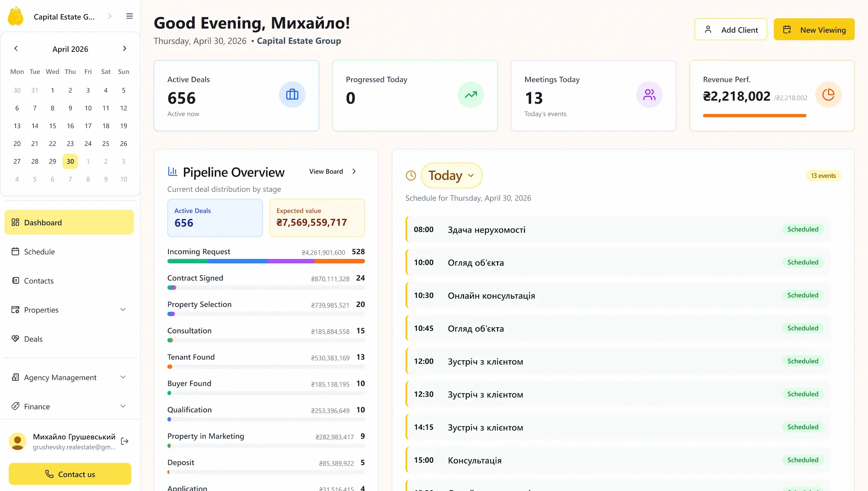The width and height of the screenshot is (868, 491).
Task: Click the Contacts icon in sidebar
Action: pyautogui.click(x=15, y=281)
